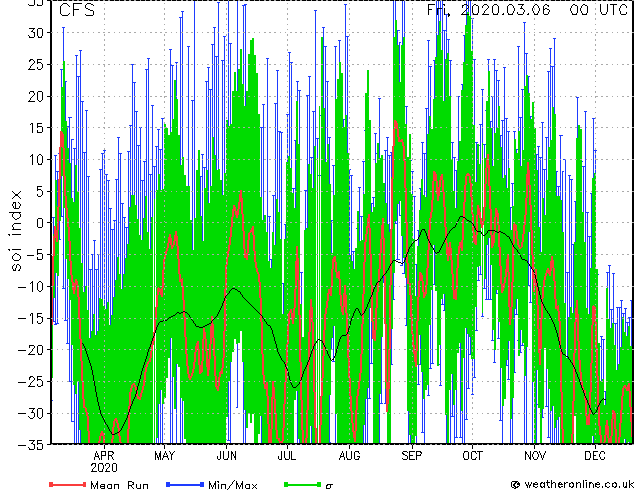
Task: Click the y-axis value 10
Action: [36, 160]
